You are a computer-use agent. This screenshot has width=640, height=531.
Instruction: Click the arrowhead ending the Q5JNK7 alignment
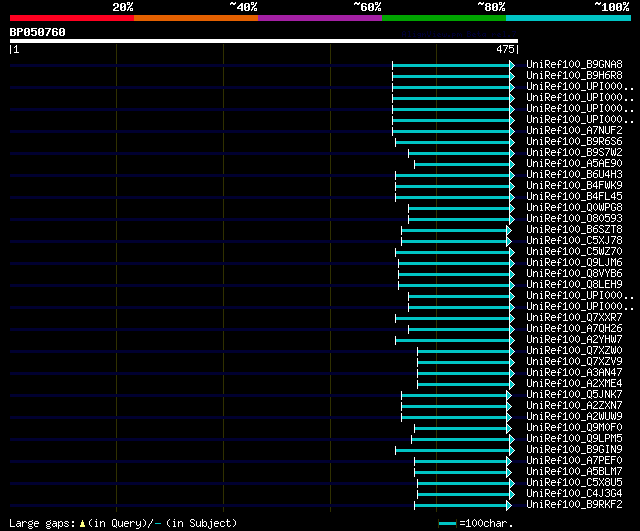(x=509, y=396)
